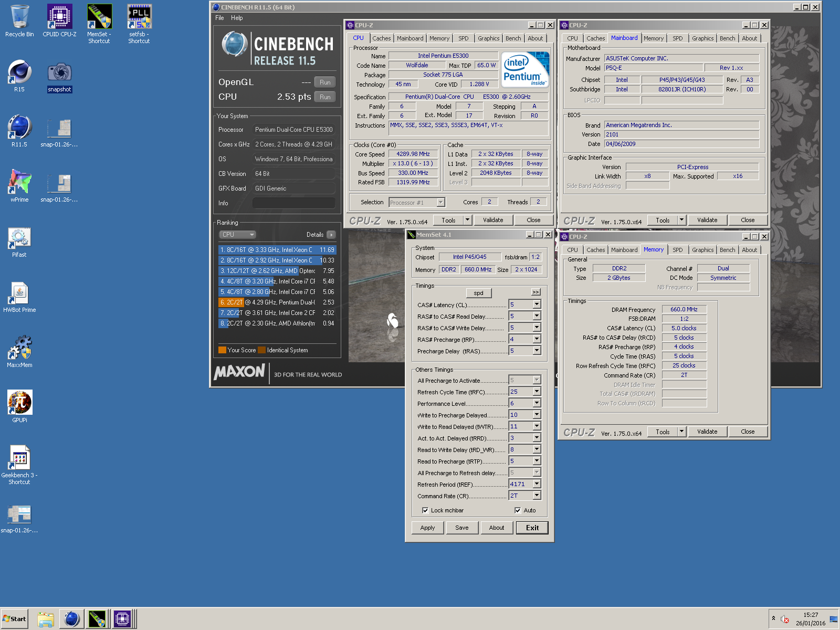Open setfsb shortcut icon
840x630 pixels.
point(139,24)
